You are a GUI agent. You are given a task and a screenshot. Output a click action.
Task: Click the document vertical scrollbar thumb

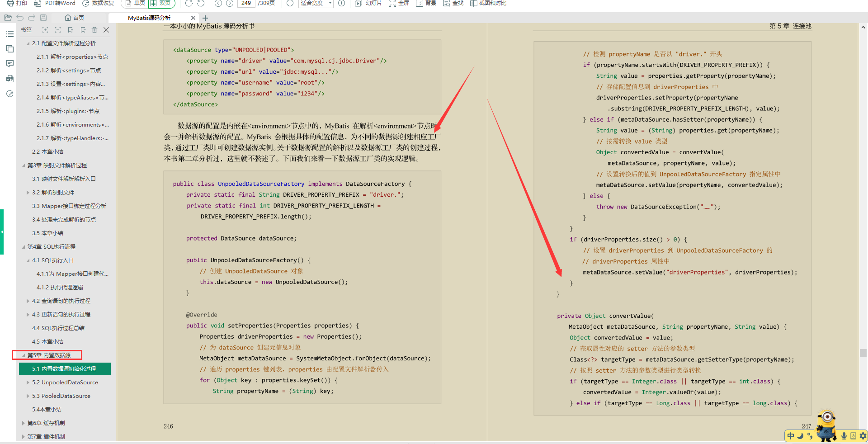coord(863,353)
